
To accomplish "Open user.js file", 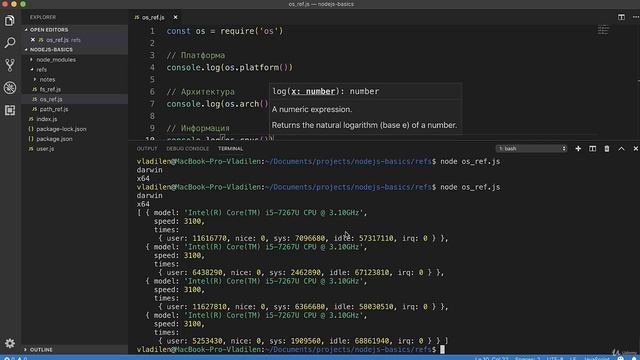I will tap(45, 149).
